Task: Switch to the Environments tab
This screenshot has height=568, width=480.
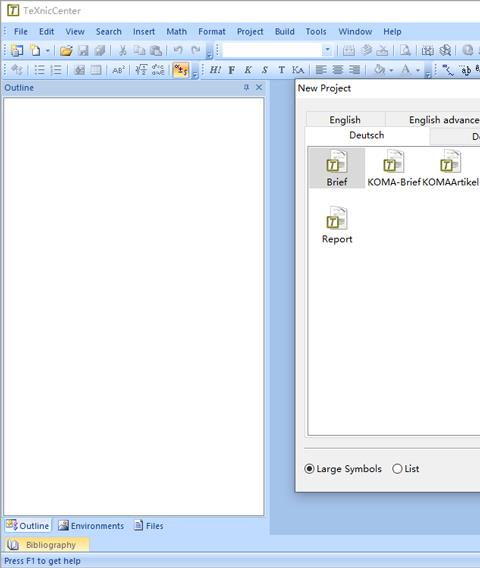Action: [x=91, y=525]
